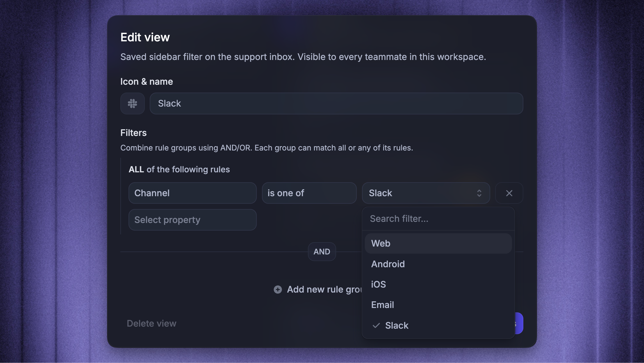
Task: Choose Android from the channel list
Action: (438, 264)
